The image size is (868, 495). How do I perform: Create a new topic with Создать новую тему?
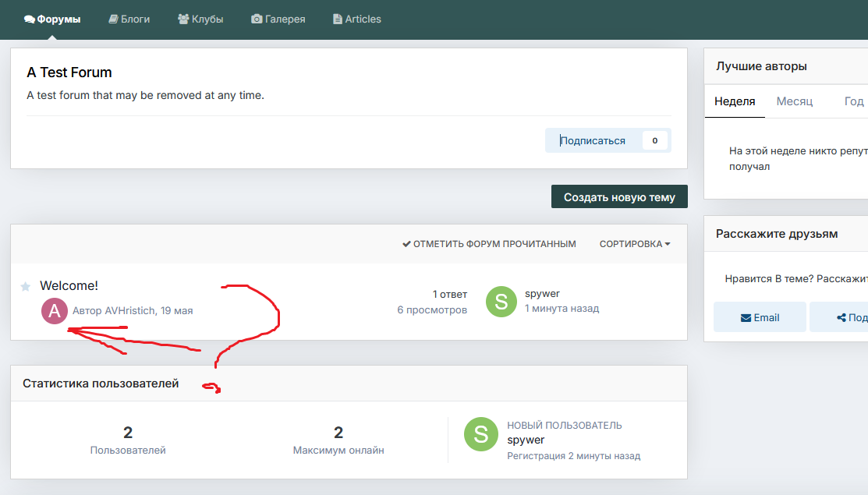coord(619,197)
